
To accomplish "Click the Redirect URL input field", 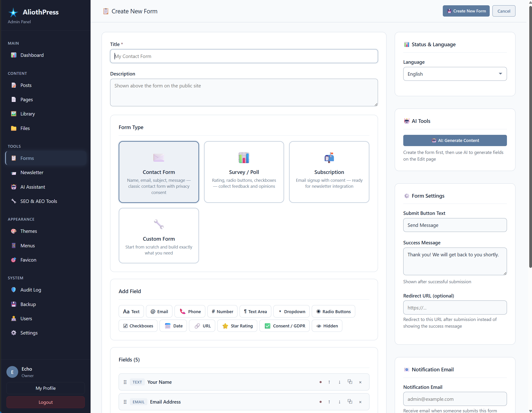I will 455,307.
